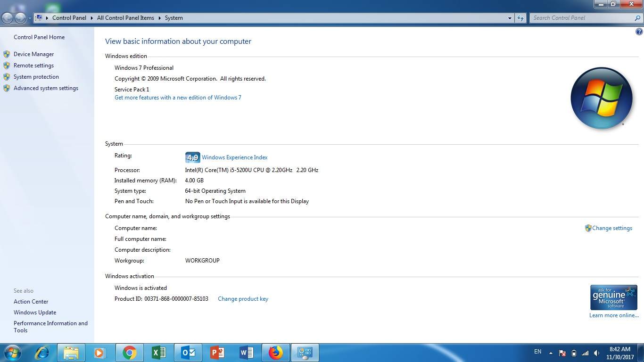This screenshot has height=362, width=644.
Task: Click the genuine Microsoft software badge
Action: (x=613, y=297)
